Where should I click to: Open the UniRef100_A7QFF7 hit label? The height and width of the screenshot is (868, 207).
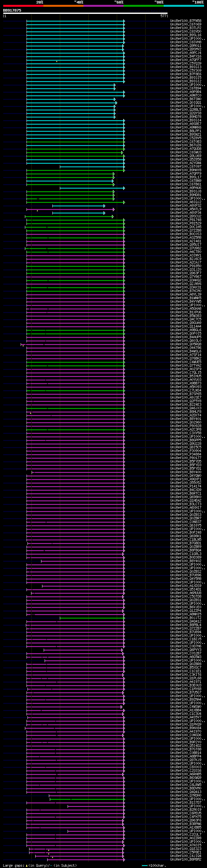pyautogui.click(x=186, y=60)
